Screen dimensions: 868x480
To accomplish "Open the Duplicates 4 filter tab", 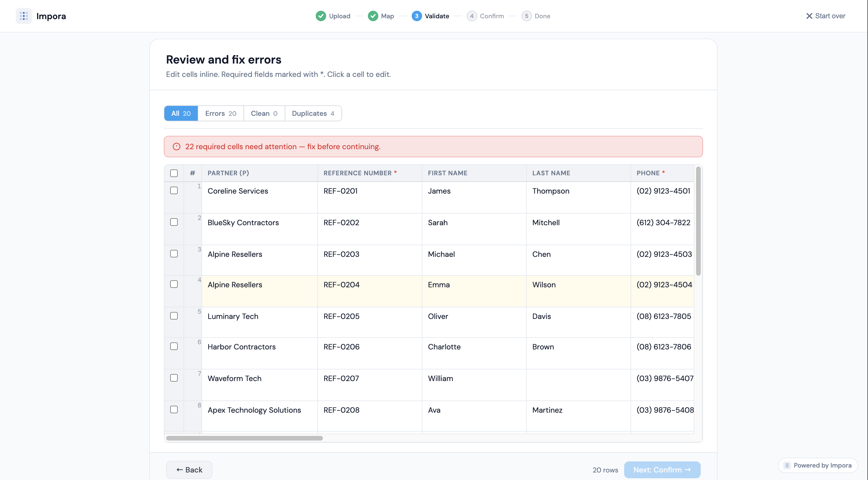I will pyautogui.click(x=313, y=113).
